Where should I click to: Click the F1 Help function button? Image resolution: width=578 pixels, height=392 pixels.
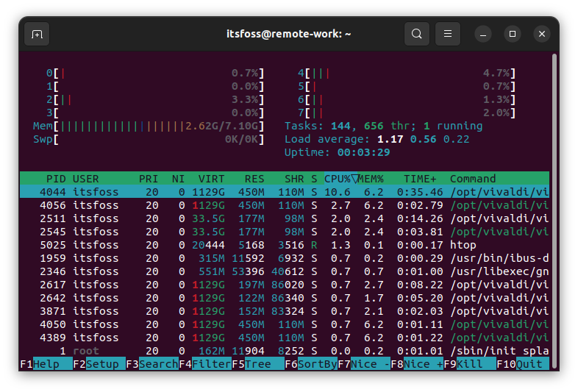coord(46,364)
